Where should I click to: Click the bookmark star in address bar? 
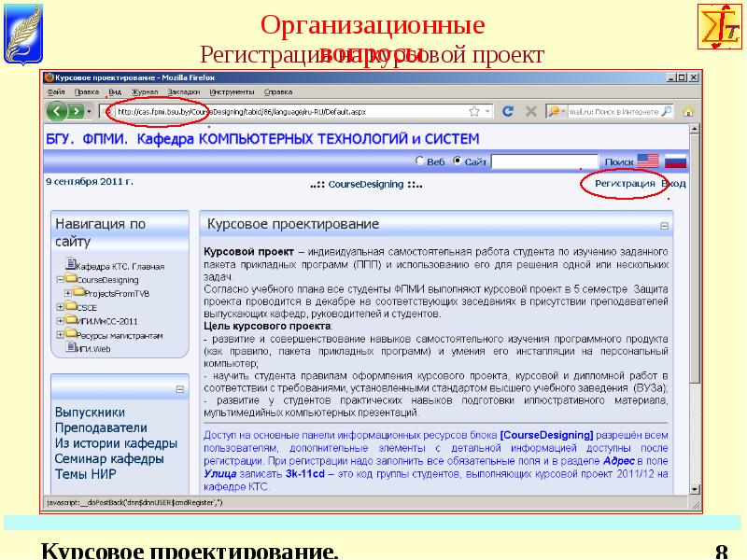(474, 111)
